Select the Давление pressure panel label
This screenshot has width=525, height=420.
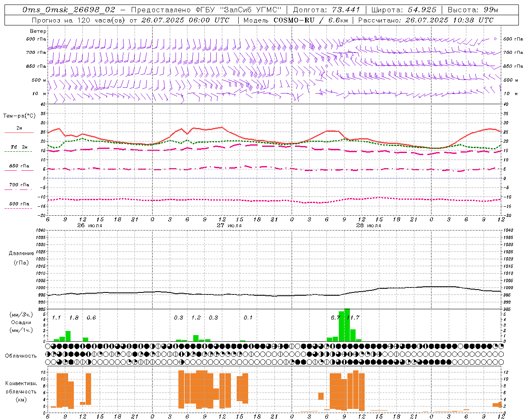pos(21,253)
